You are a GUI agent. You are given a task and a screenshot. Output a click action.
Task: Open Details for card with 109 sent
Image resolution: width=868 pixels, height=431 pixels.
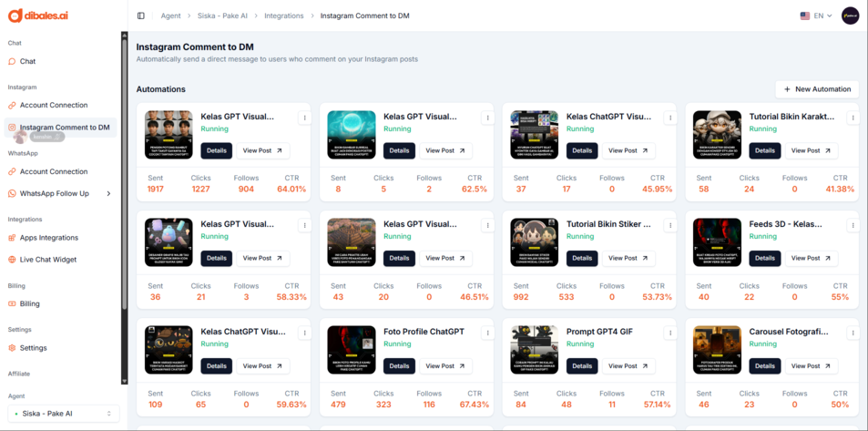(x=217, y=366)
